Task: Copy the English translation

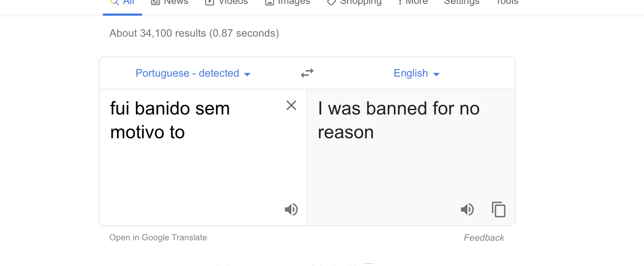Action: coord(499,210)
